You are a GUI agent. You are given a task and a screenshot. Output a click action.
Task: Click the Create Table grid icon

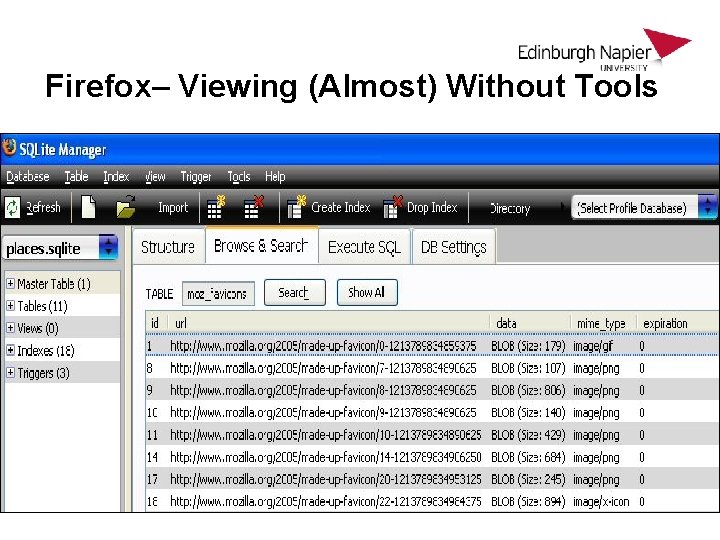pyautogui.click(x=216, y=207)
